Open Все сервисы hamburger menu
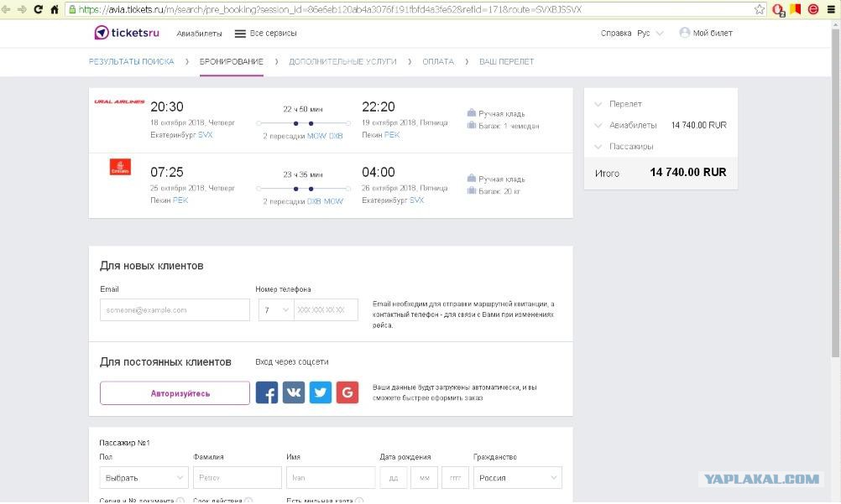The width and height of the screenshot is (841, 504). (240, 34)
